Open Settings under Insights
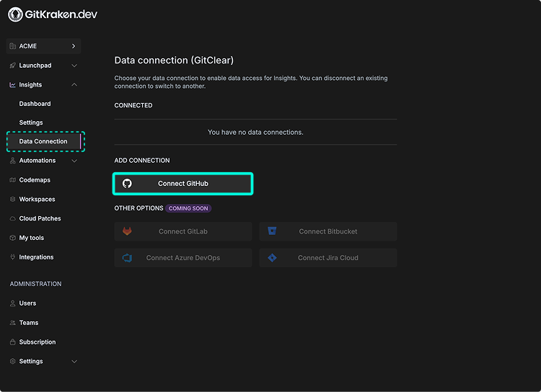 (x=31, y=122)
